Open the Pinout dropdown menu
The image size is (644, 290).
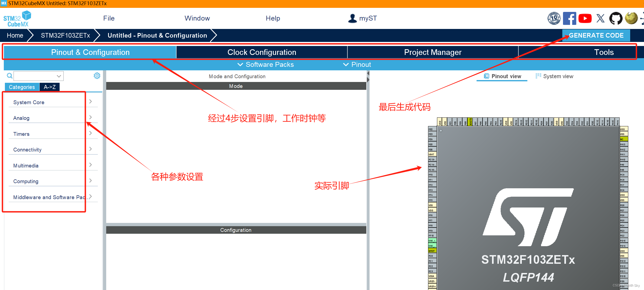coord(357,64)
